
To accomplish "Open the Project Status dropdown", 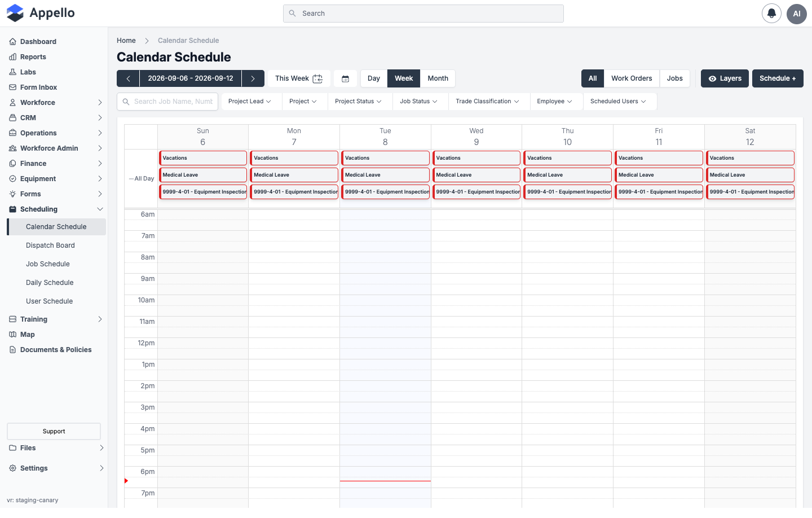I will (358, 102).
